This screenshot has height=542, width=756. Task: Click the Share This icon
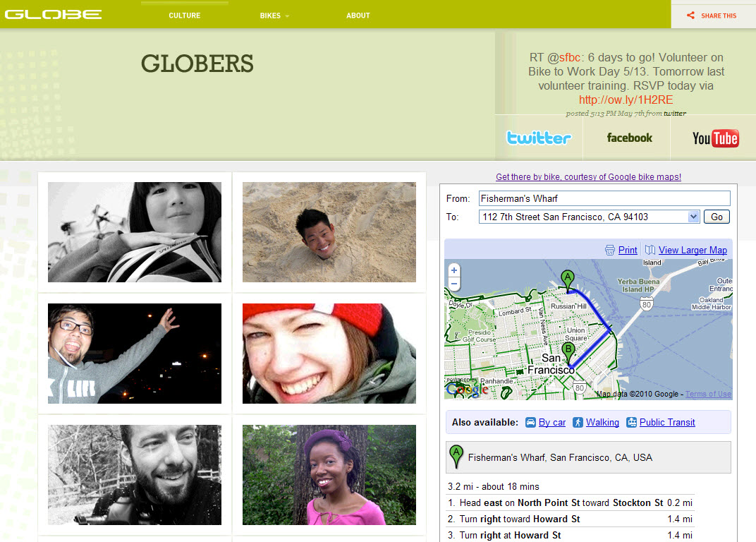pyautogui.click(x=690, y=16)
